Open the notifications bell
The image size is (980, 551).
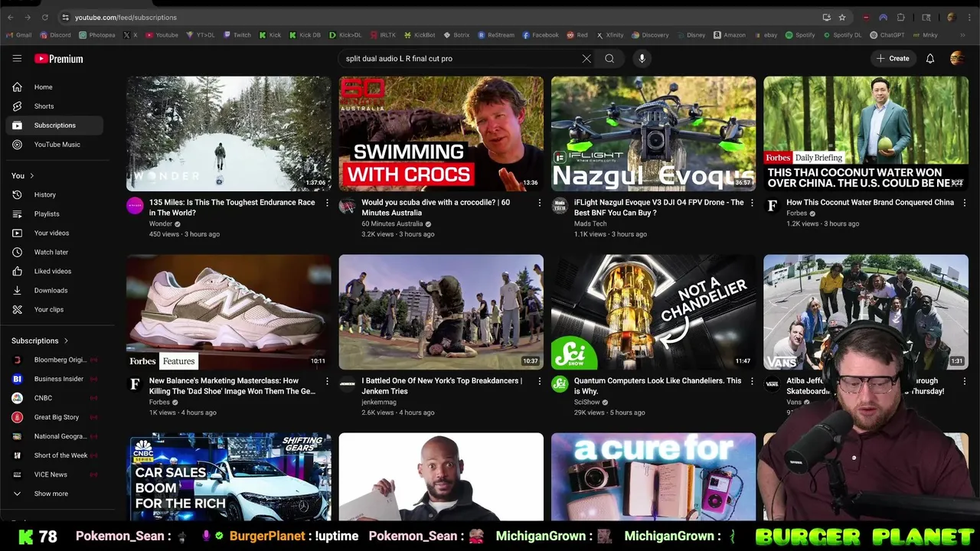(930, 58)
